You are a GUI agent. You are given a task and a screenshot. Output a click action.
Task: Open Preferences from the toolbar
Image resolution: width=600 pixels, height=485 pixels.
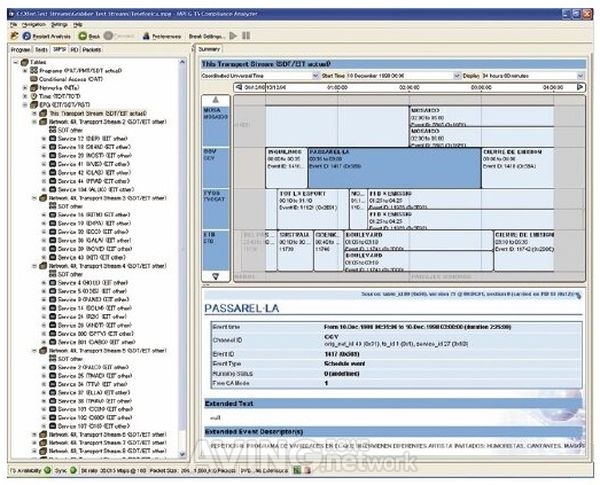[162, 36]
